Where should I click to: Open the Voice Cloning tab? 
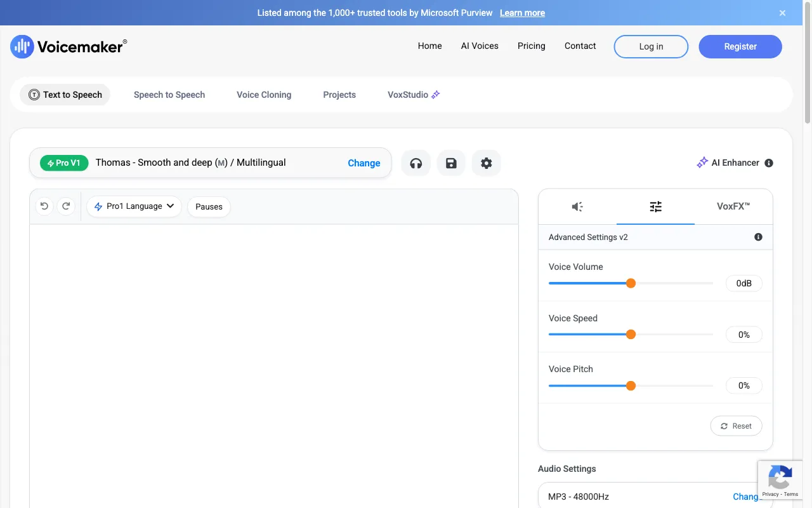coord(264,95)
